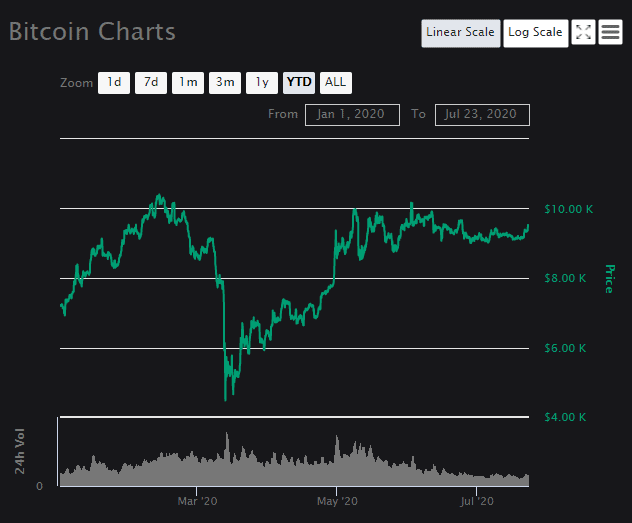Set zoom range to 1d

pyautogui.click(x=114, y=83)
